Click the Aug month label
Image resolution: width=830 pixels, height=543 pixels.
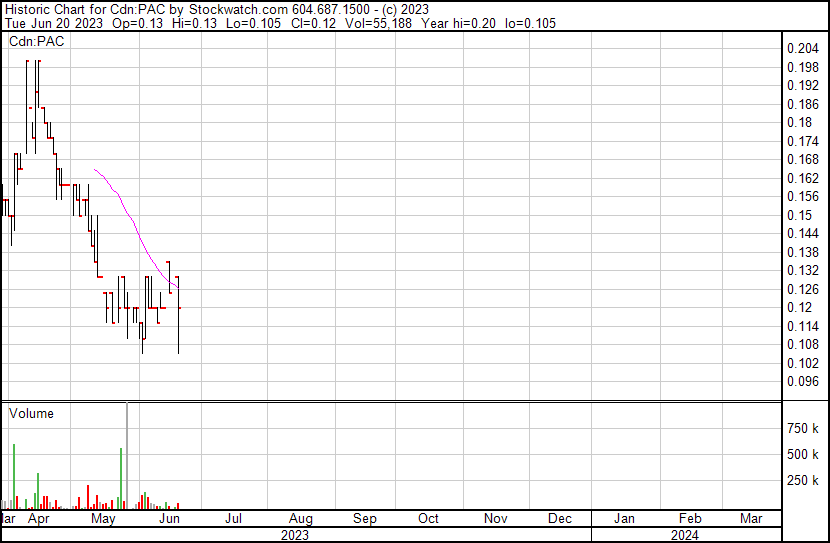pyautogui.click(x=300, y=519)
